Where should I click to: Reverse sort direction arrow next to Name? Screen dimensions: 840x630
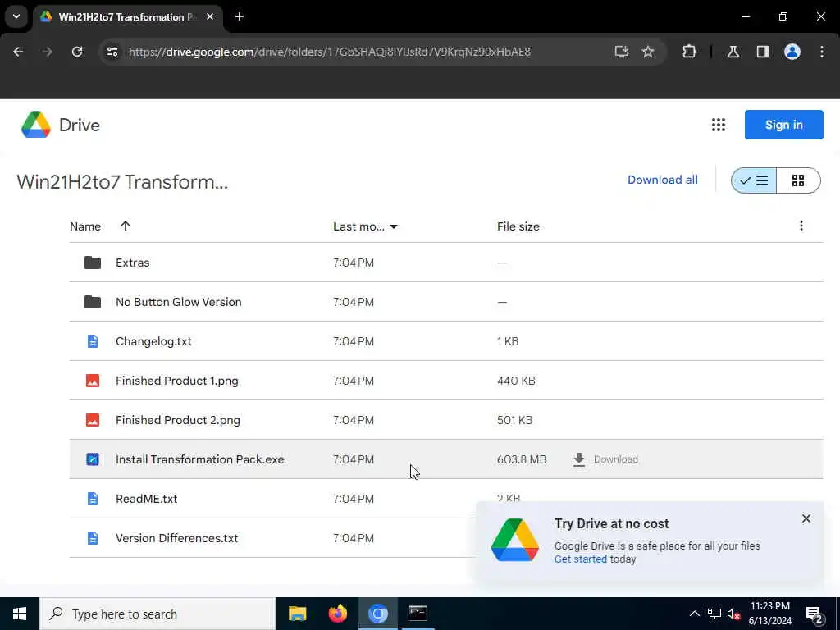click(x=126, y=226)
